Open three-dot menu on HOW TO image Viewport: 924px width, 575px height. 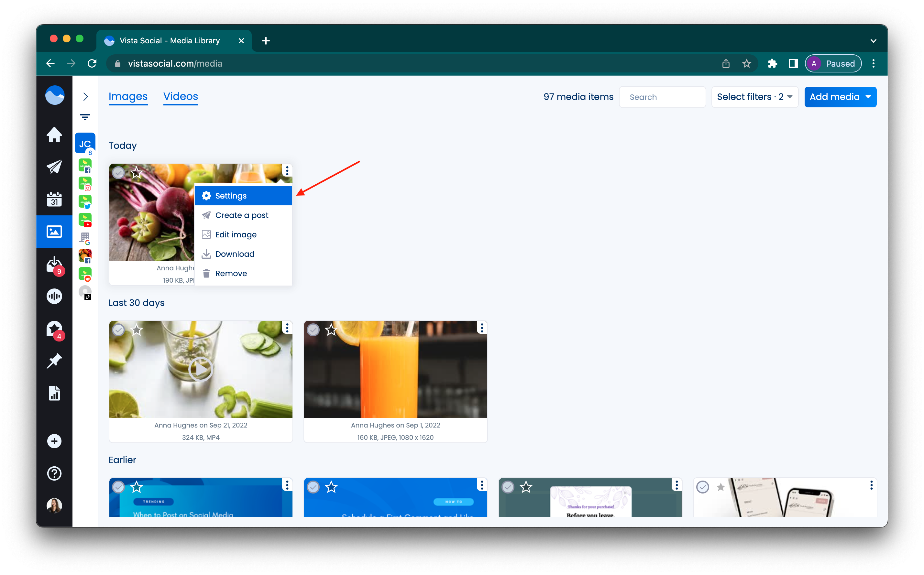[x=482, y=485]
